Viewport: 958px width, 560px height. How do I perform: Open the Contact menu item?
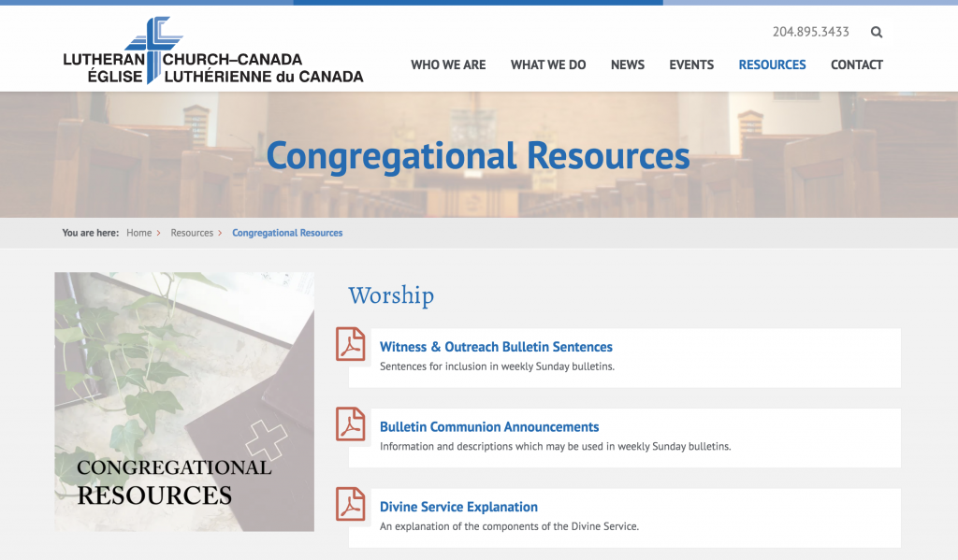click(x=857, y=65)
